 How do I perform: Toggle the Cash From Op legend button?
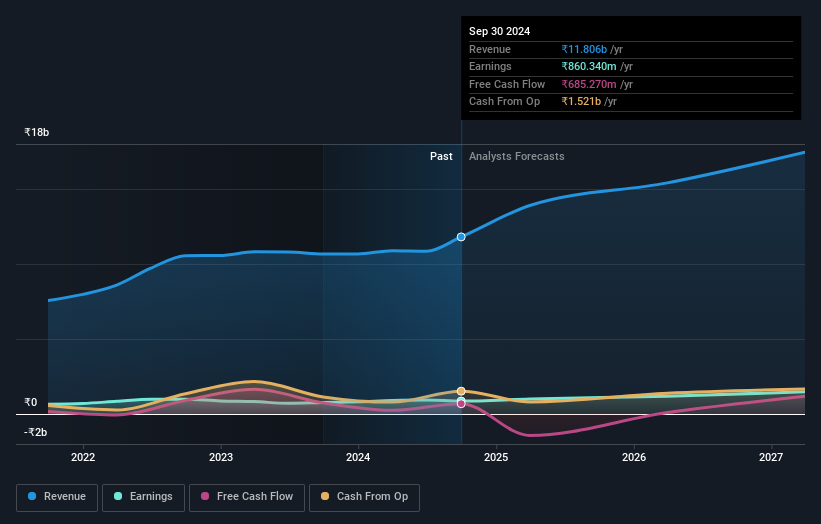[x=364, y=497]
